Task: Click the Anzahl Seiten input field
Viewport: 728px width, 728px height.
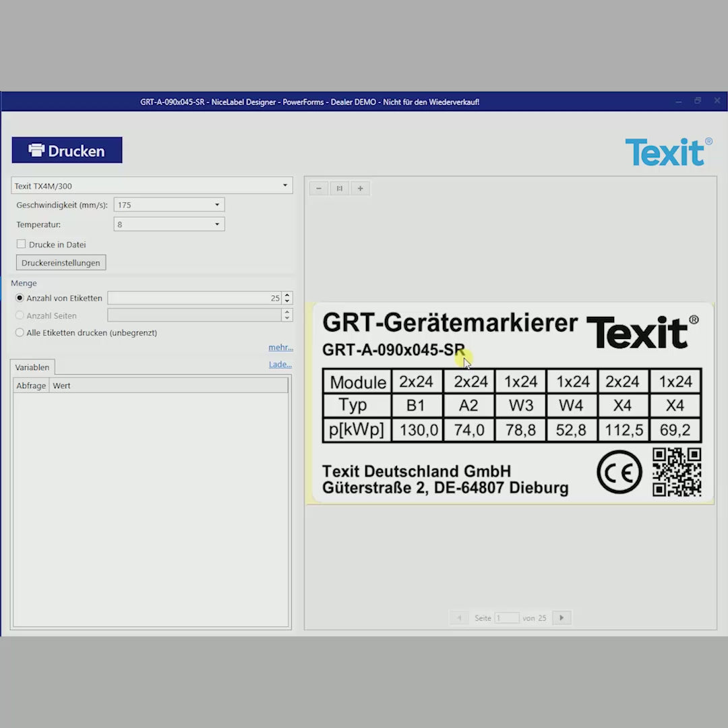Action: (195, 315)
